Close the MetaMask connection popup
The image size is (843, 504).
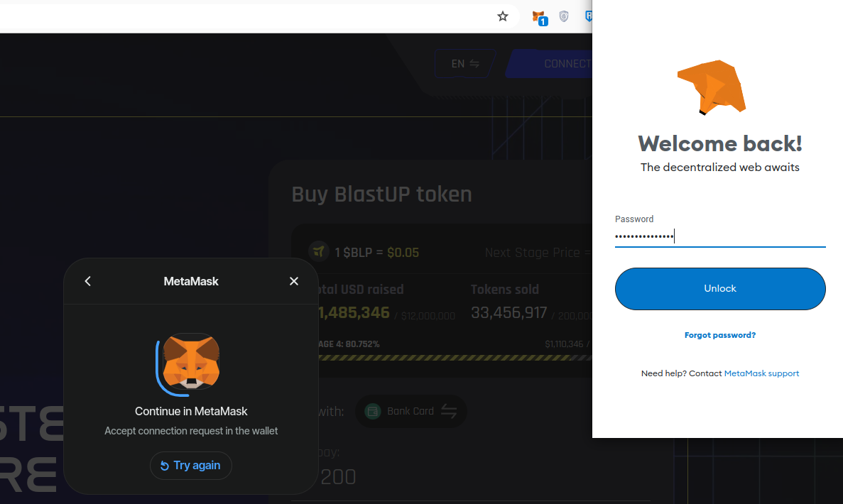(x=293, y=280)
